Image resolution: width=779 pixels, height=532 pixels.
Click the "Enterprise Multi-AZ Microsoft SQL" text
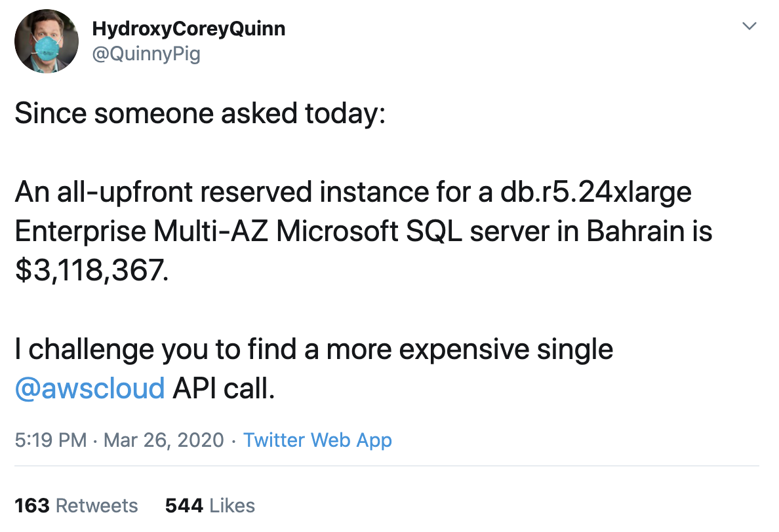coord(239,231)
